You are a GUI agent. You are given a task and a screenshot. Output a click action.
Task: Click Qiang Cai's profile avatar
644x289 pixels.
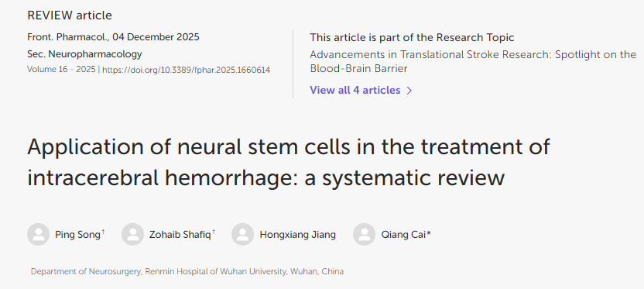coord(364,234)
